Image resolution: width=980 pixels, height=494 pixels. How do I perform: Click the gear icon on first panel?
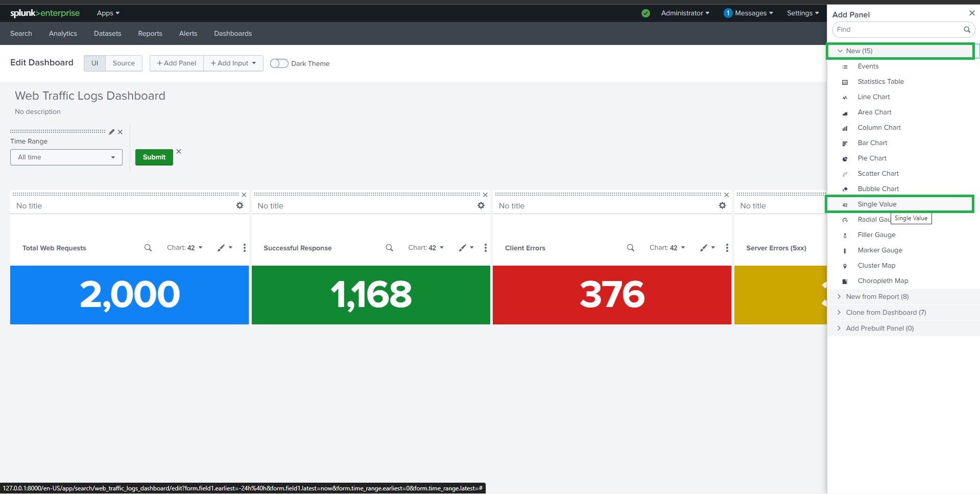coord(240,205)
